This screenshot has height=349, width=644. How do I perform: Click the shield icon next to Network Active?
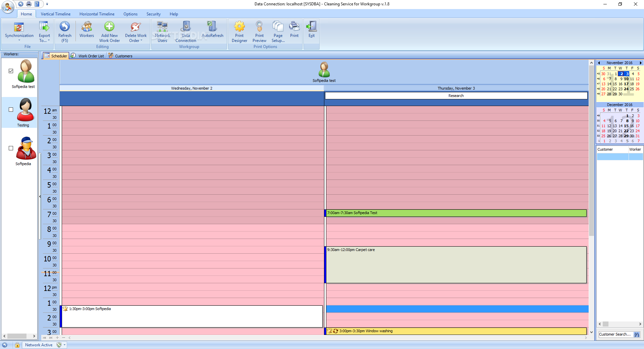pos(59,345)
